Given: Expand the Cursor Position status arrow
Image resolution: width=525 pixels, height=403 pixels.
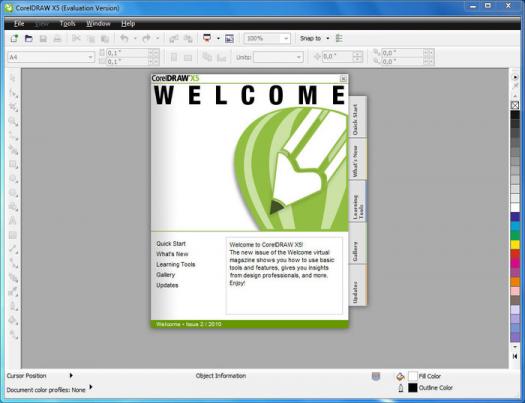Looking at the screenshot, I should tap(71, 376).
